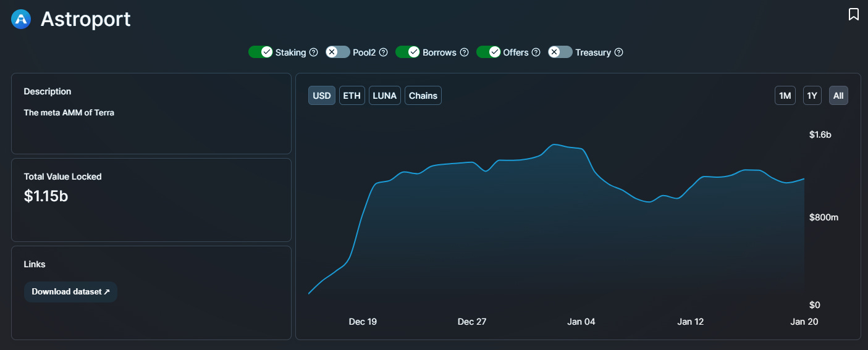Click the Jan 12 axis label
The height and width of the screenshot is (350, 868).
(691, 322)
